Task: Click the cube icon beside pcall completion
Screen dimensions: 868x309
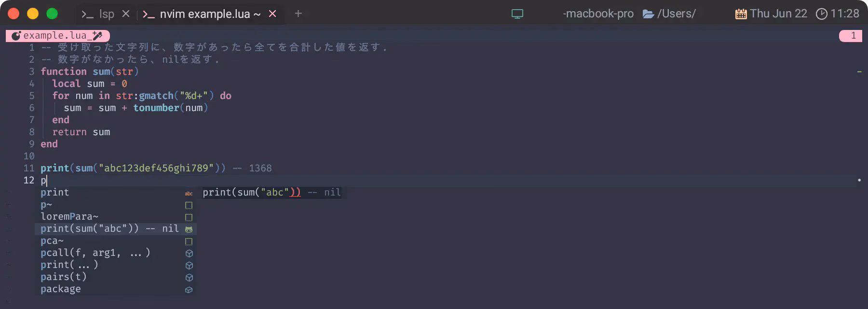Action: tap(189, 253)
